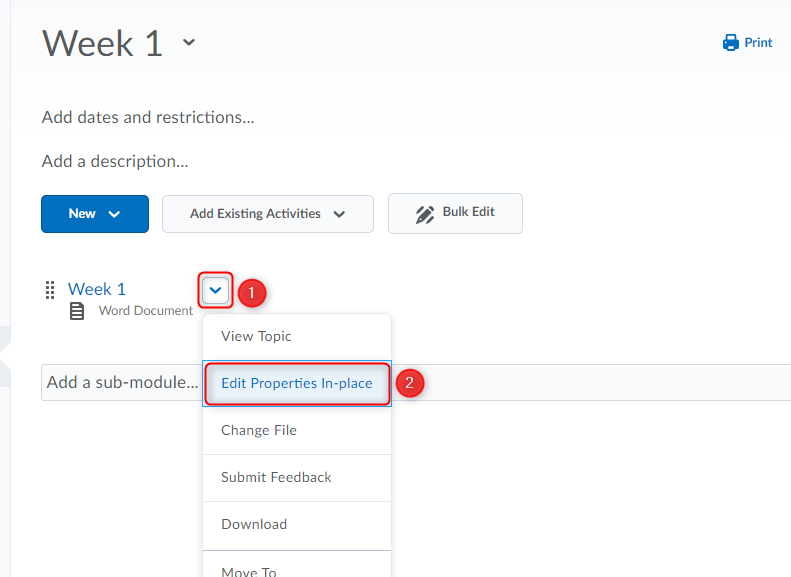Open the New dropdown button
The height and width of the screenshot is (577, 791).
tap(95, 214)
